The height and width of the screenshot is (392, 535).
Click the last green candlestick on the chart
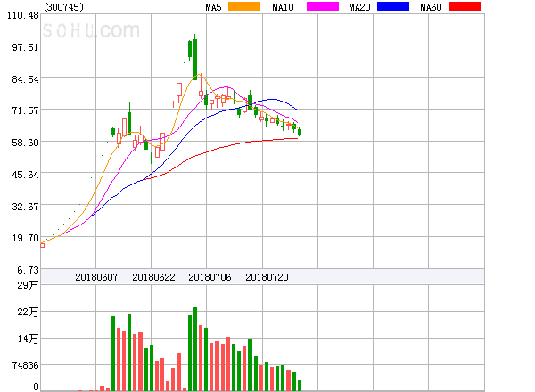pyautogui.click(x=300, y=132)
